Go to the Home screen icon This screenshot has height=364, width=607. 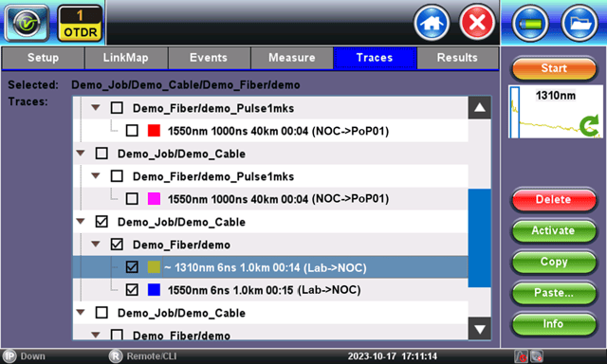click(x=432, y=23)
